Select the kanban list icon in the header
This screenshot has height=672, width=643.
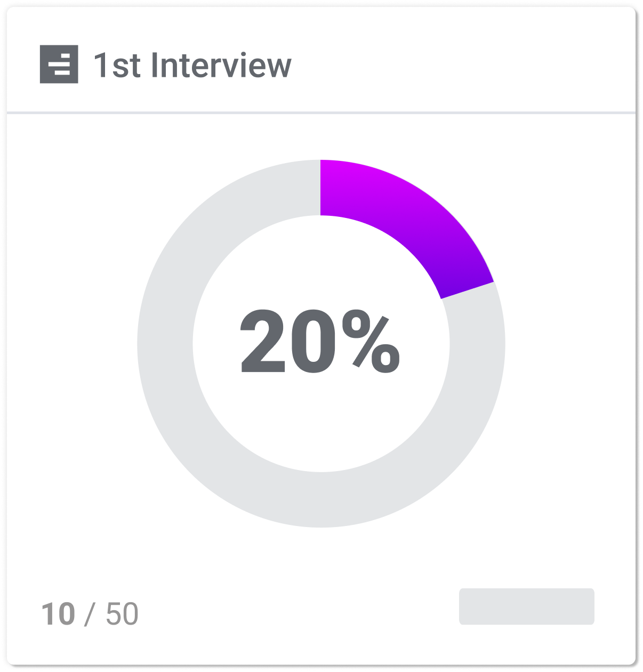point(60,63)
